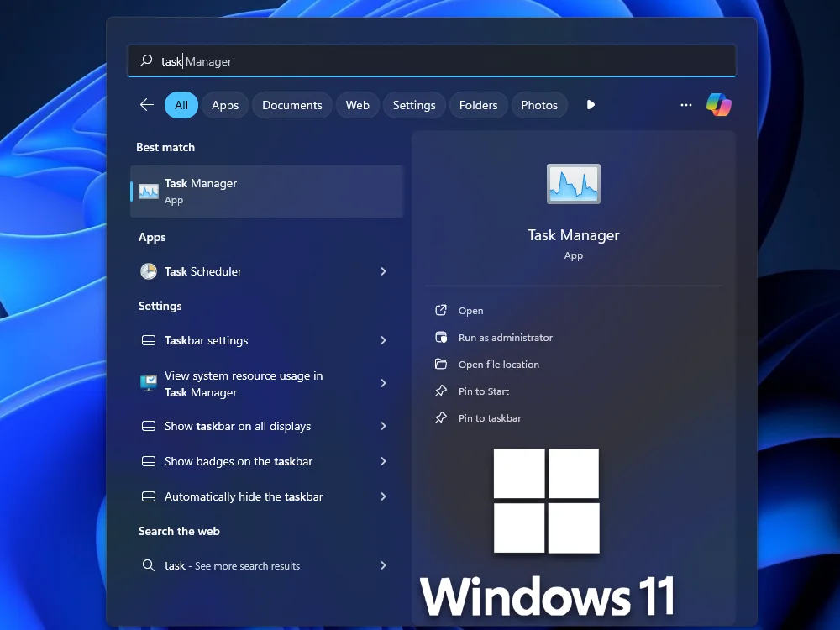The image size is (840, 630).
Task: Expand Taskbar settings chevron
Action: click(383, 340)
